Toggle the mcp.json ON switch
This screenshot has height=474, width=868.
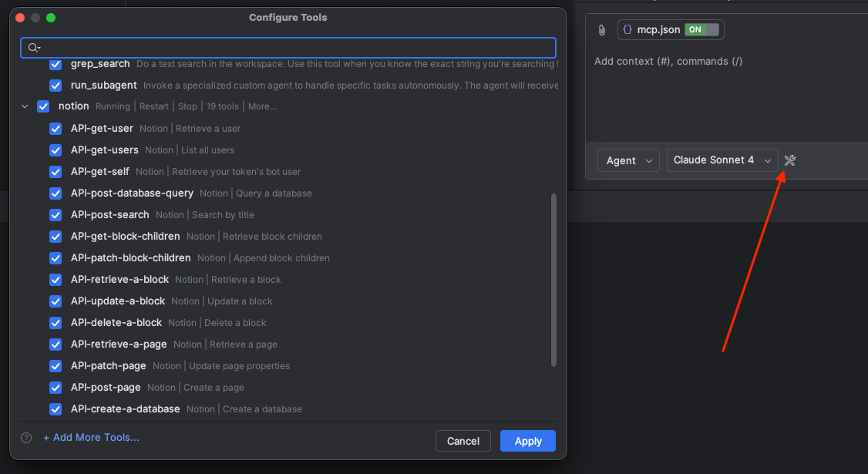[x=701, y=29]
